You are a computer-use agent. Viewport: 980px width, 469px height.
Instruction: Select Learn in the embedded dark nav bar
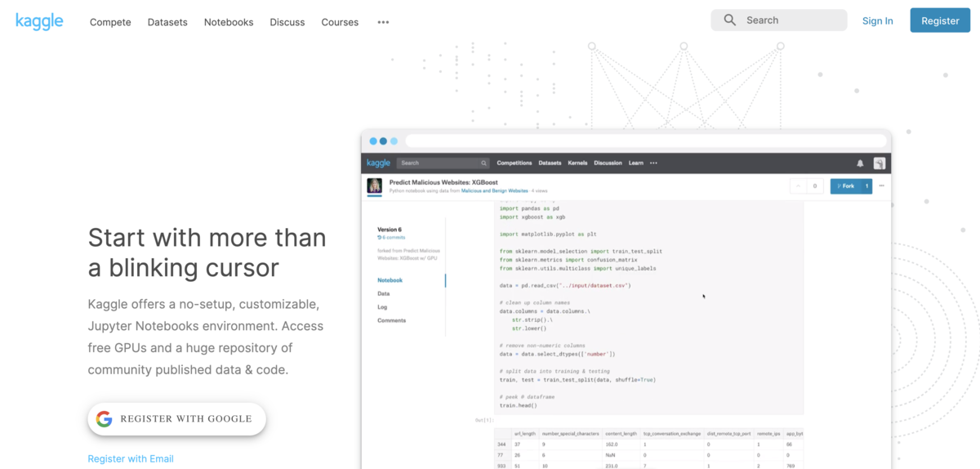click(x=635, y=163)
